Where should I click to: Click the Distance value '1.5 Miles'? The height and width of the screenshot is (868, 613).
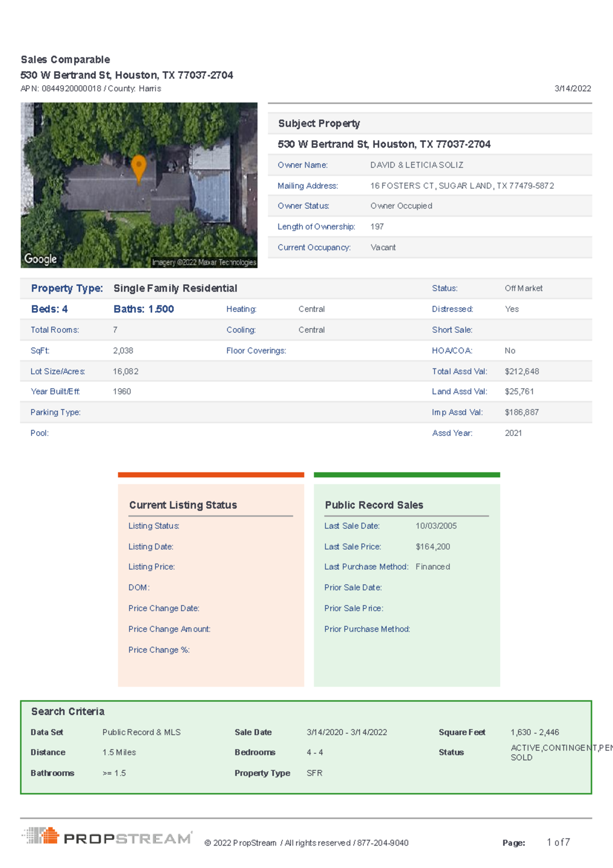click(x=119, y=752)
